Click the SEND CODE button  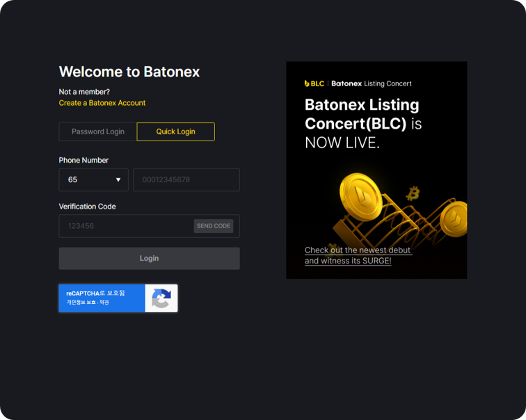[x=214, y=226]
